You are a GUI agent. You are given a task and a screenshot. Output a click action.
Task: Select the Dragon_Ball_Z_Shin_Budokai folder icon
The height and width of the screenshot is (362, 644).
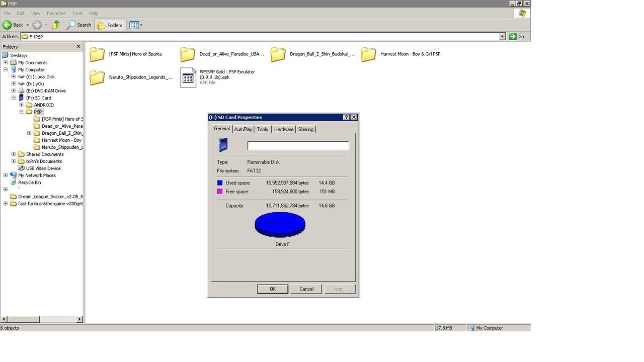(x=278, y=54)
